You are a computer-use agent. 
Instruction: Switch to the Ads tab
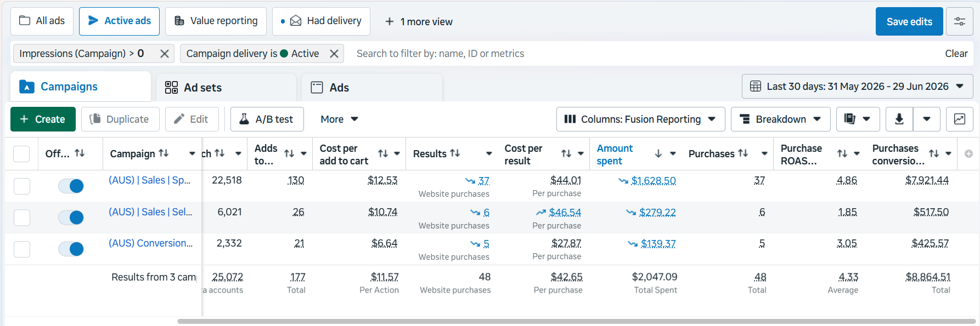coord(372,88)
